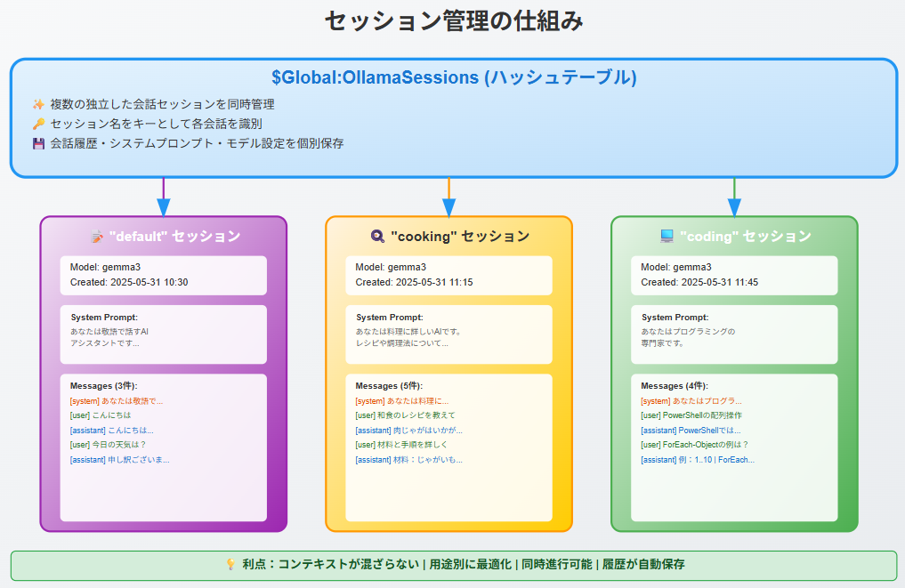Click the "cooking" セッション title
This screenshot has height=588, width=905.
click(460, 237)
